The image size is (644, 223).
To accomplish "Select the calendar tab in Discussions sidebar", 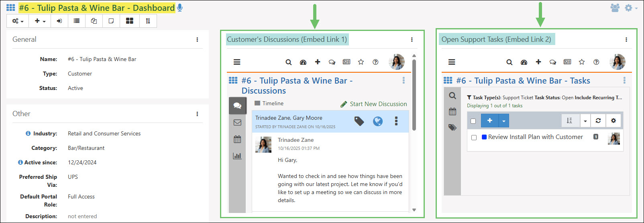I will coord(237,139).
